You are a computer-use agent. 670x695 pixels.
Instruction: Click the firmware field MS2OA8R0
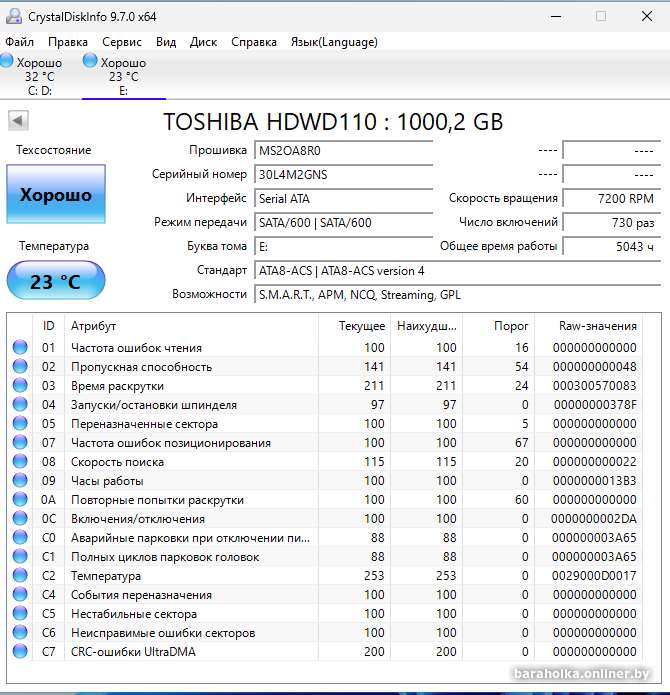343,150
